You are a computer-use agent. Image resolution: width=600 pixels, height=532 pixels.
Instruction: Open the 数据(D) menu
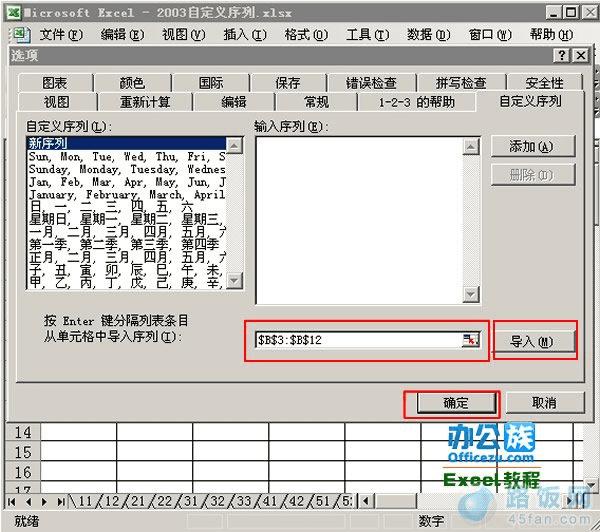429,35
